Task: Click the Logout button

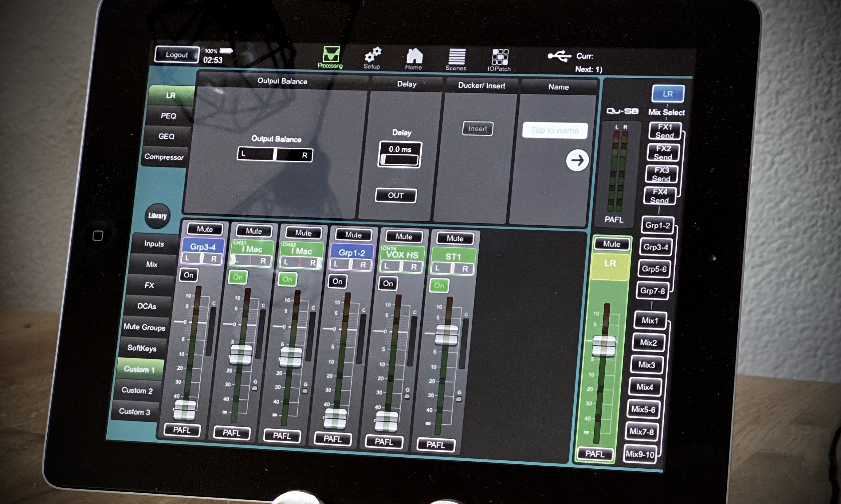Action: pos(177,55)
